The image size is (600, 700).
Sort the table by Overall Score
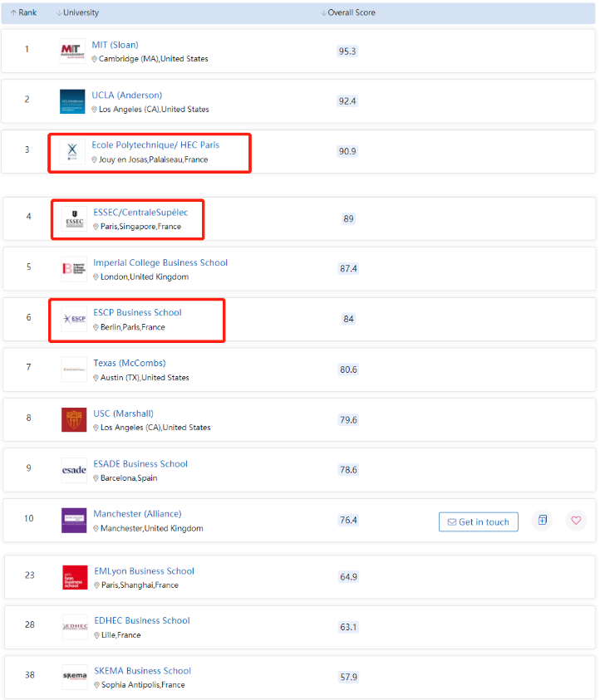tap(348, 12)
